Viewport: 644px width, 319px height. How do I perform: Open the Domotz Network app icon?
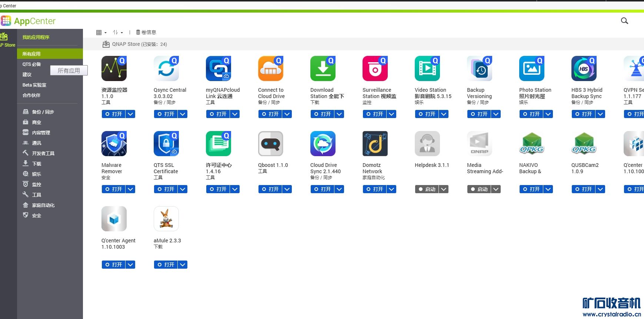pos(375,144)
